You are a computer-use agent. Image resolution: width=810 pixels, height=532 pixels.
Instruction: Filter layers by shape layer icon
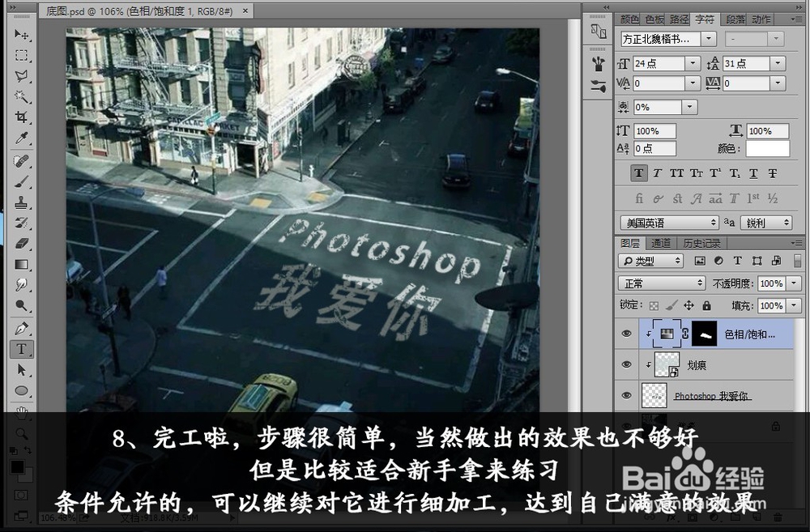pyautogui.click(x=757, y=261)
